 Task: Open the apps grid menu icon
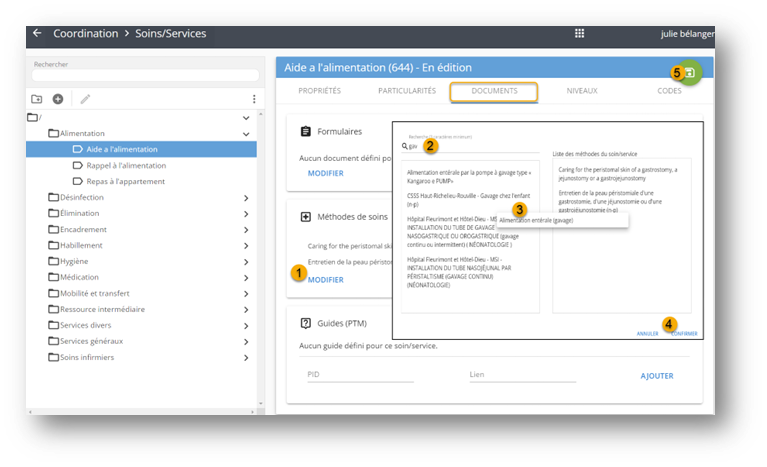tap(579, 33)
